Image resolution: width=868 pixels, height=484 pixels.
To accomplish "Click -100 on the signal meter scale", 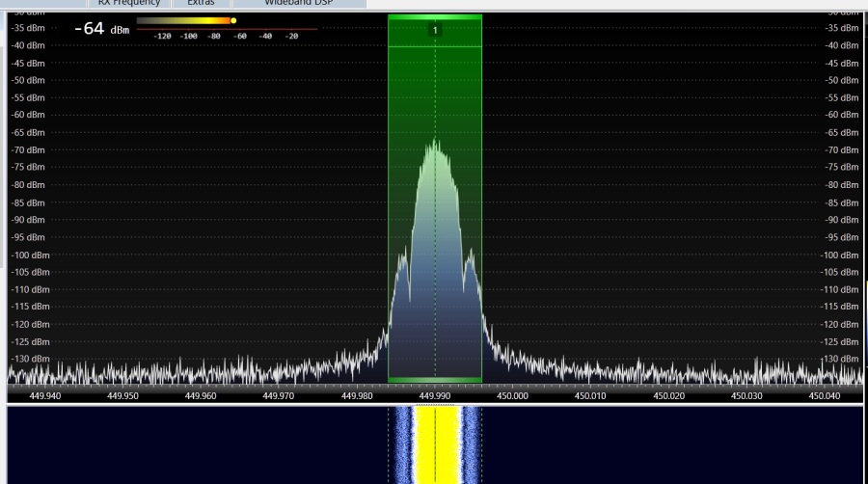I will pos(188,36).
